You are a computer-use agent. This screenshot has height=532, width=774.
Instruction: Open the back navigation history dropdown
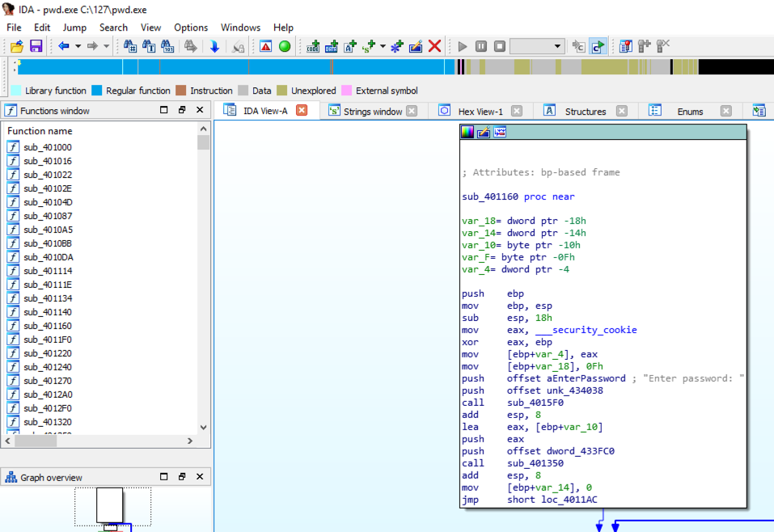[78, 46]
